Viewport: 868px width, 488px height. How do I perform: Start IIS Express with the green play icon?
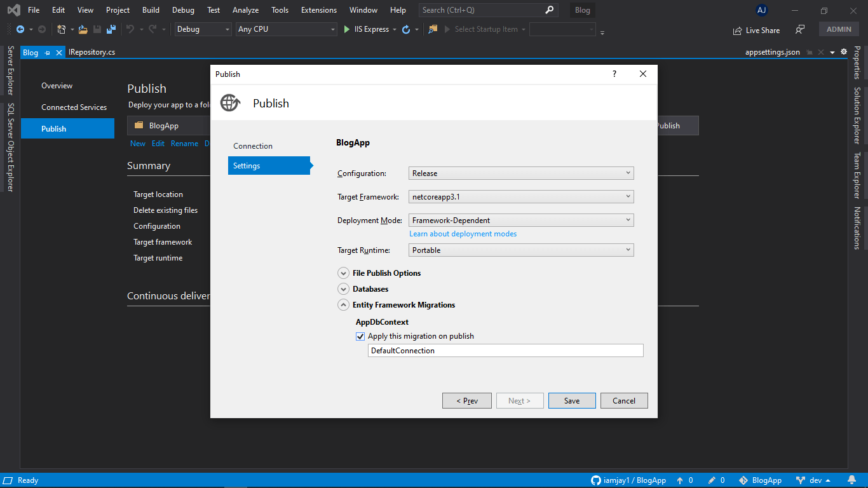(347, 29)
